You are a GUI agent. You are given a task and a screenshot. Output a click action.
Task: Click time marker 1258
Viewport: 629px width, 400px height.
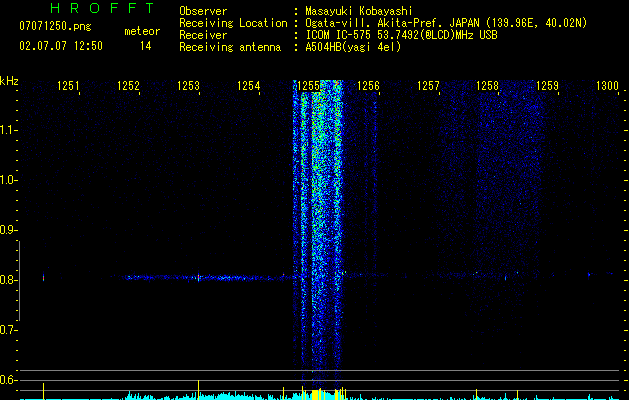click(488, 86)
